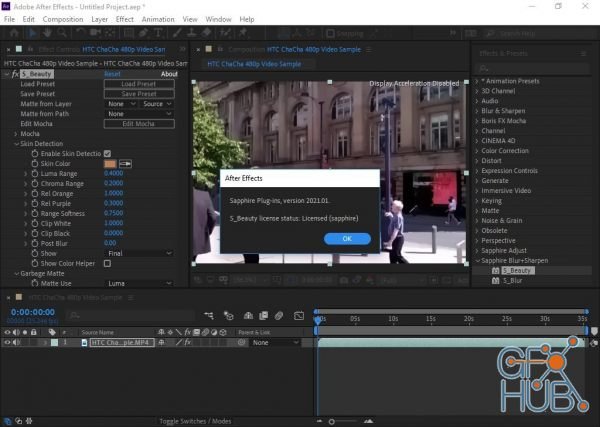
Task: Click the timeline Frame Blending icon
Action: coord(264,316)
